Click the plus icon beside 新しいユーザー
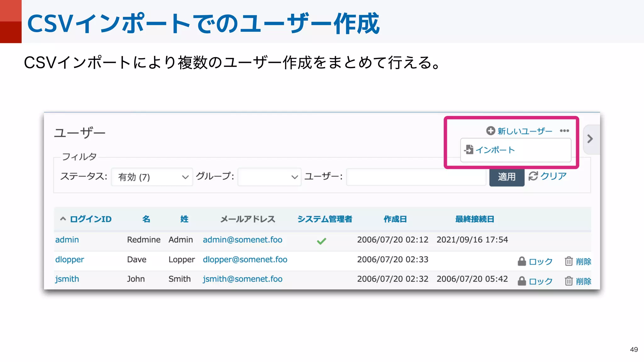The image size is (644, 362). pyautogui.click(x=491, y=131)
